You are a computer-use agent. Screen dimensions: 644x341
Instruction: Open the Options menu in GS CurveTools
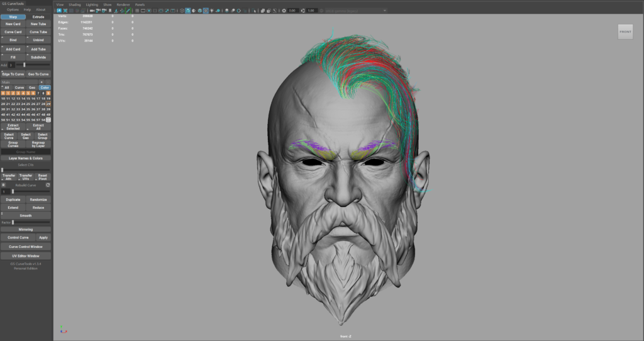click(x=13, y=10)
